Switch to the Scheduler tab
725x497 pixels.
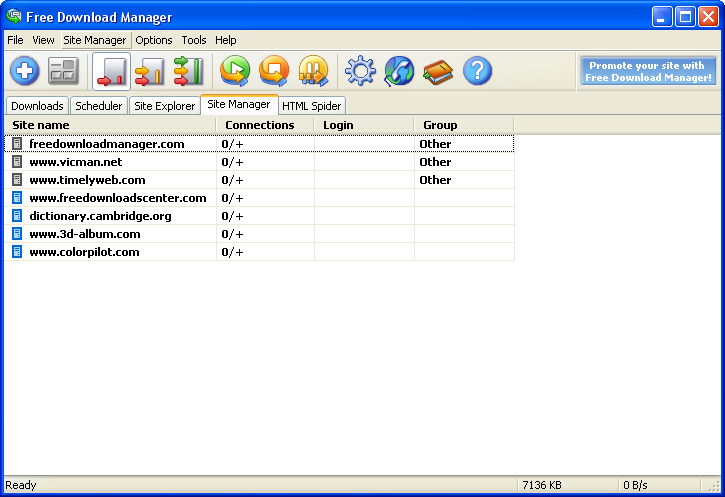[x=98, y=106]
